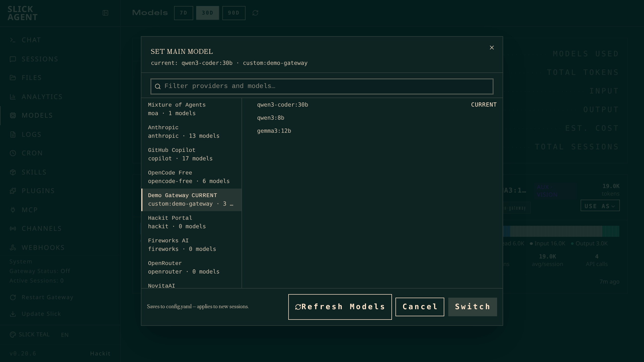Click the Files folder icon
Screen dimensions: 644x362
tap(13, 78)
